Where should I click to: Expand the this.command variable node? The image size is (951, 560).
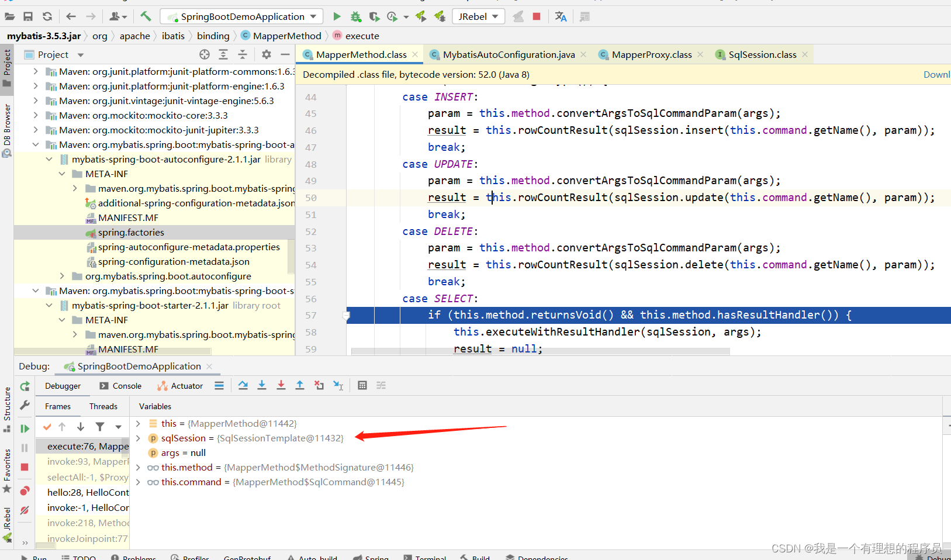pos(138,482)
